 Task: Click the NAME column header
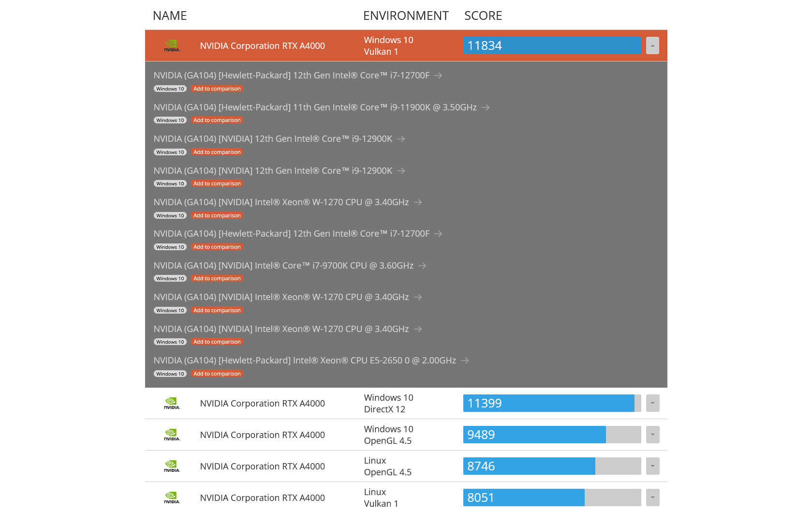pyautogui.click(x=170, y=16)
